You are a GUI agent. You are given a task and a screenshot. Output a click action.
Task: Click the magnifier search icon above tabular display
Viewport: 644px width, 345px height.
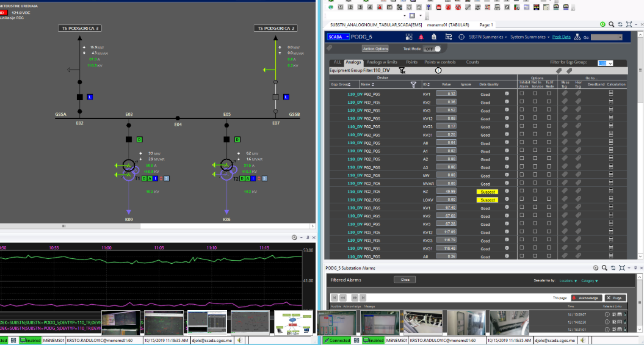[611, 24]
